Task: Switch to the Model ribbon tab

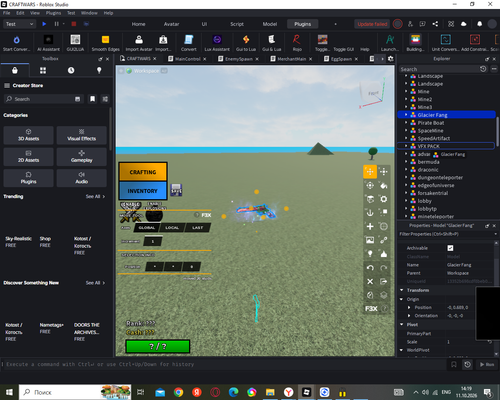Action: [x=270, y=24]
